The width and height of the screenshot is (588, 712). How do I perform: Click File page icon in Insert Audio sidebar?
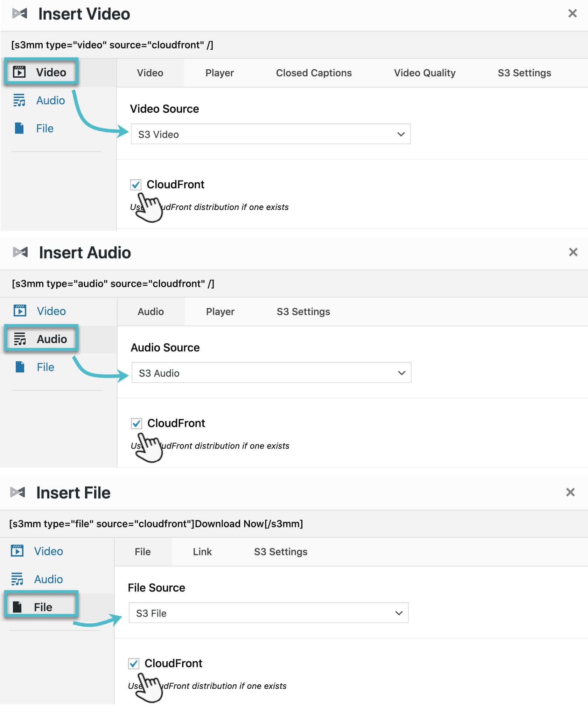point(20,367)
